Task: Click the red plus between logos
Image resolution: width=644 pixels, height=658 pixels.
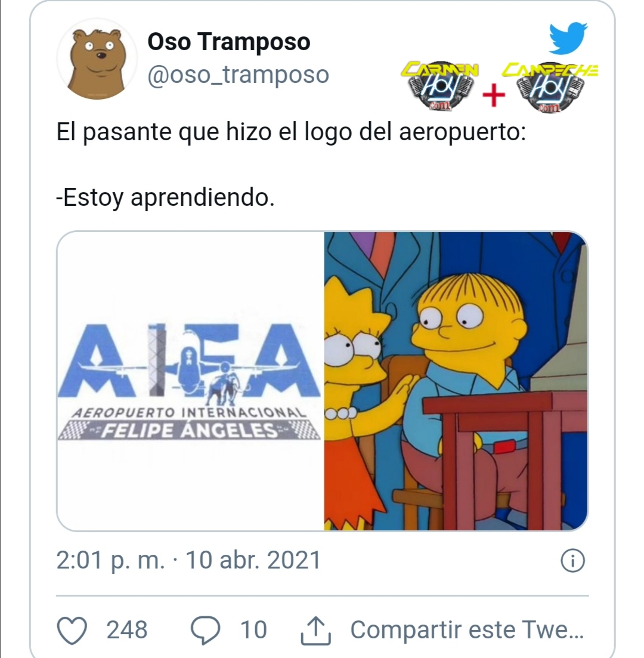Action: (494, 95)
